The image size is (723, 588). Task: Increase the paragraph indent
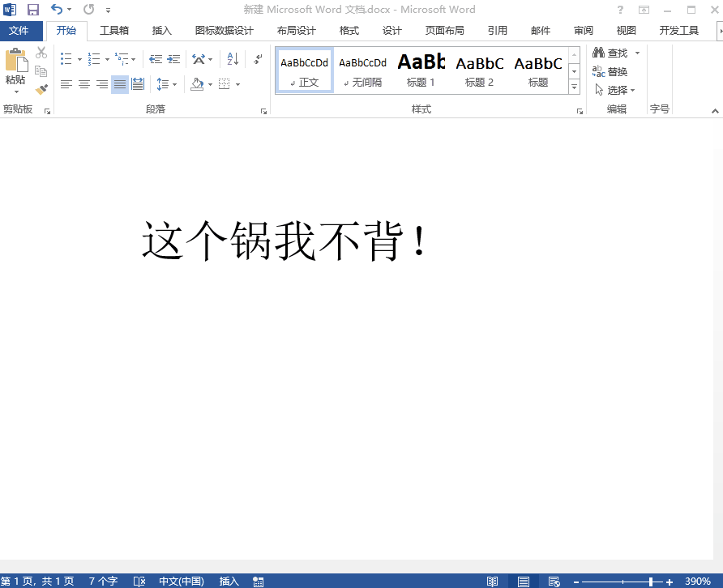[x=173, y=59]
